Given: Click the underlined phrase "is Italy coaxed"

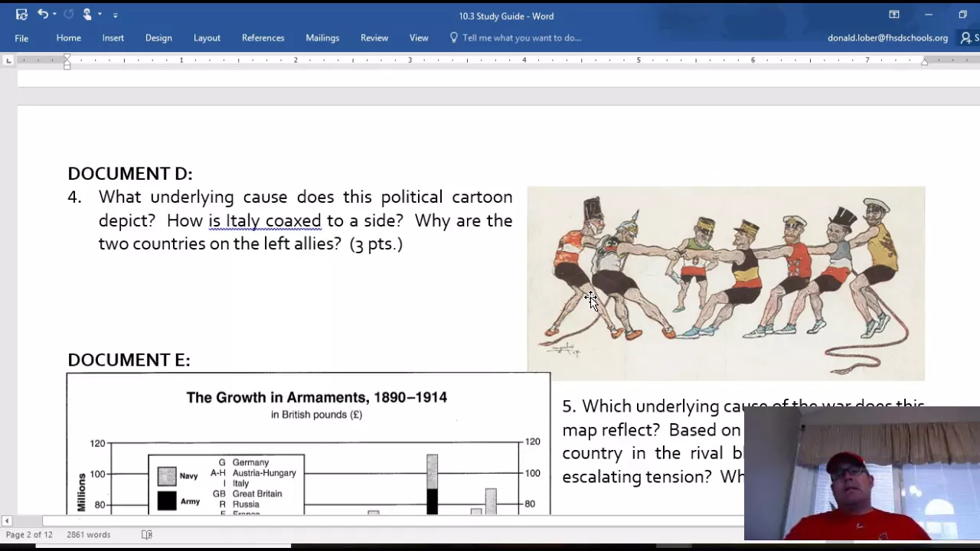Looking at the screenshot, I should click(x=265, y=221).
